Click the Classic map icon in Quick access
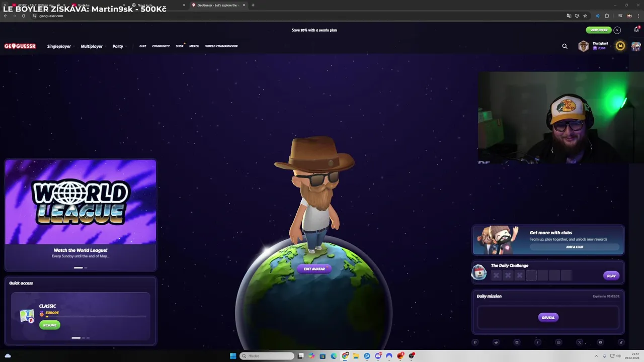Image resolution: width=644 pixels, height=362 pixels. 27,316
